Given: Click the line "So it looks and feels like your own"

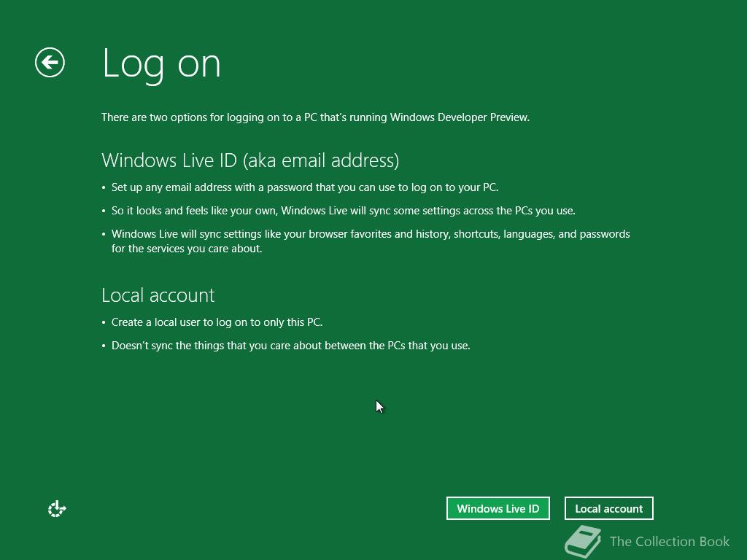Looking at the screenshot, I should point(344,211).
